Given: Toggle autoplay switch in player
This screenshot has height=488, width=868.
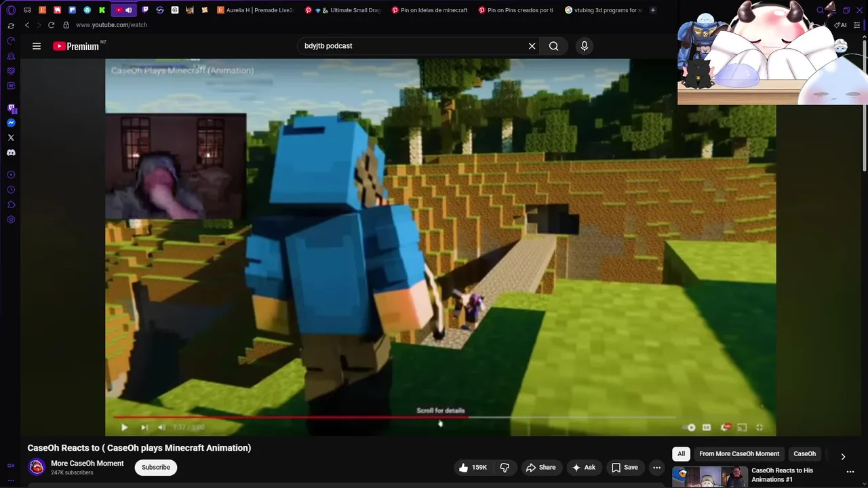Looking at the screenshot, I should [691, 427].
